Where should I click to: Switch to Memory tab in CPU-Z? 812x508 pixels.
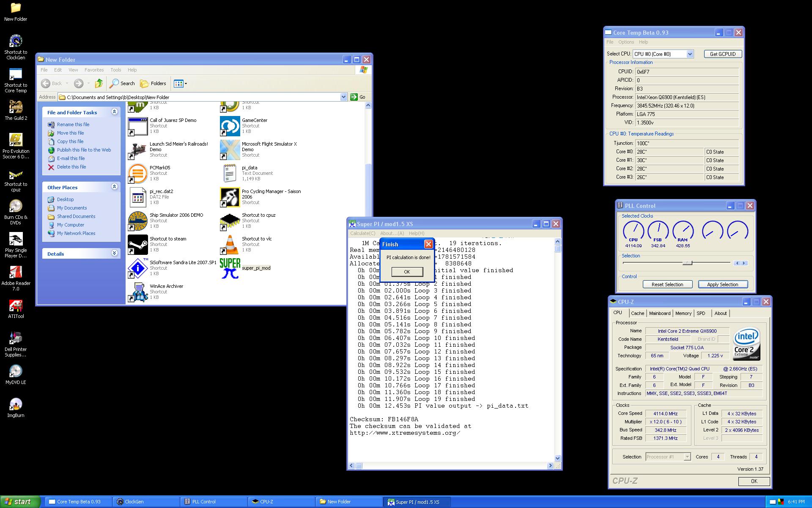pos(683,313)
